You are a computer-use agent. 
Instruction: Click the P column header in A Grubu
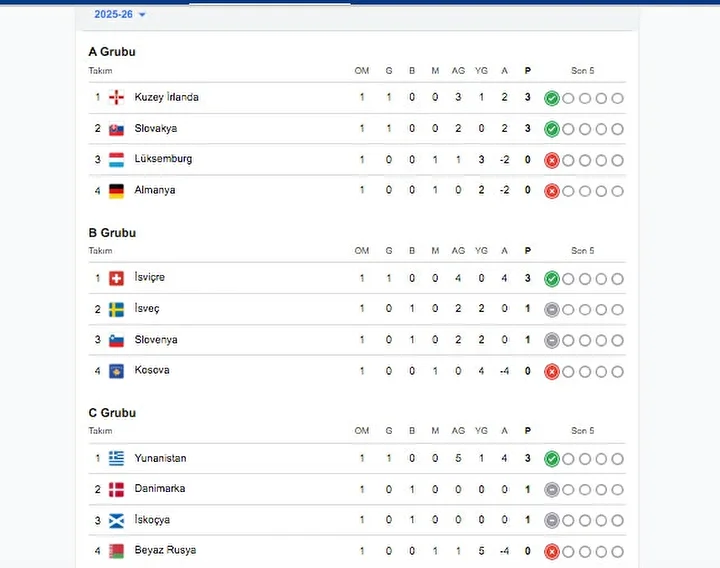click(528, 71)
